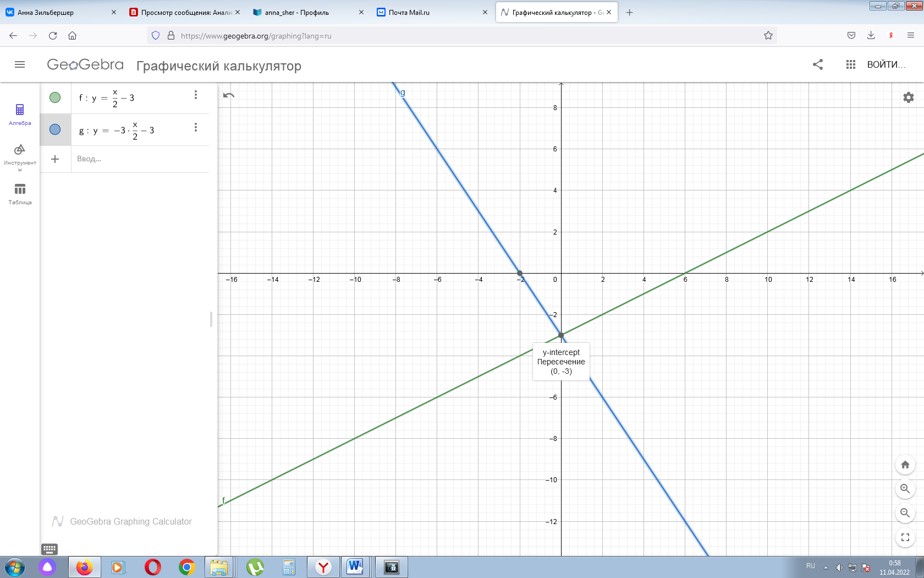Zoom in on the graph

pos(905,489)
